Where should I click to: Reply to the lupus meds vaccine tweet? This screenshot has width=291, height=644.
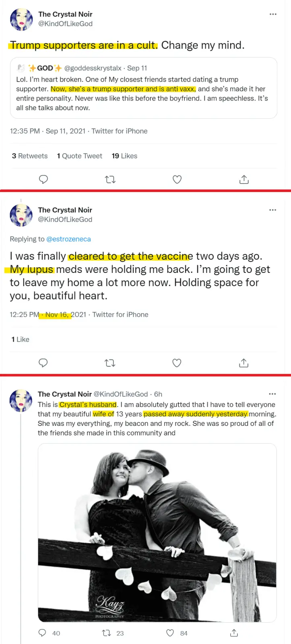tap(43, 363)
